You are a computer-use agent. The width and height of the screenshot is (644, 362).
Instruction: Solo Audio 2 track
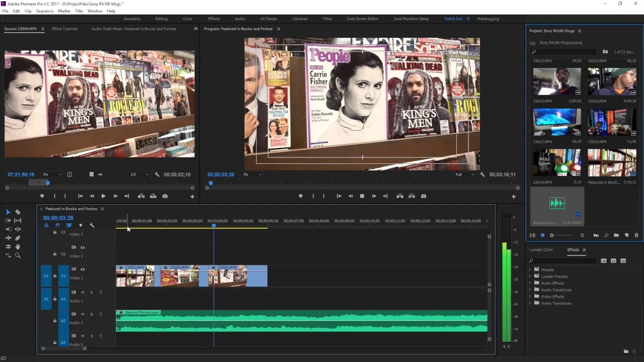pyautogui.click(x=92, y=314)
